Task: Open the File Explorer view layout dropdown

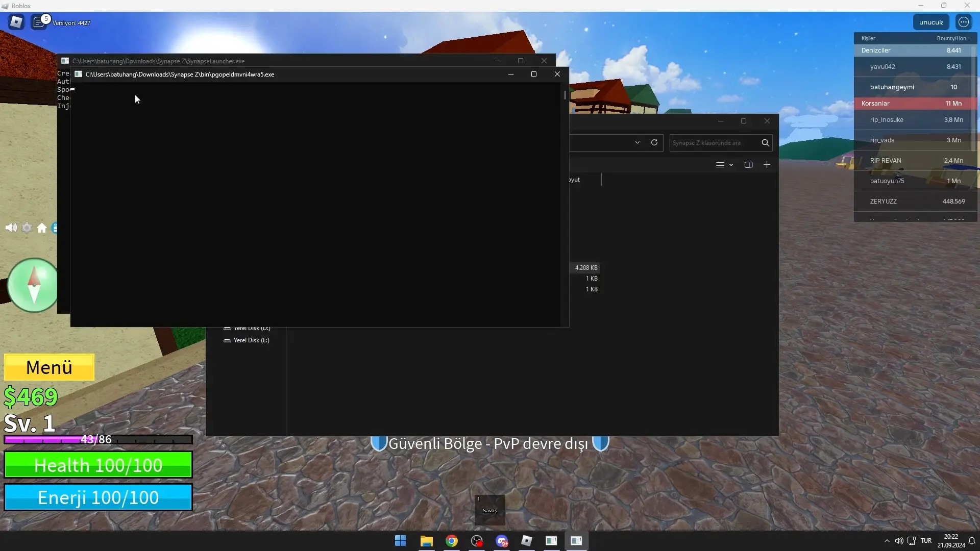Action: (x=724, y=165)
